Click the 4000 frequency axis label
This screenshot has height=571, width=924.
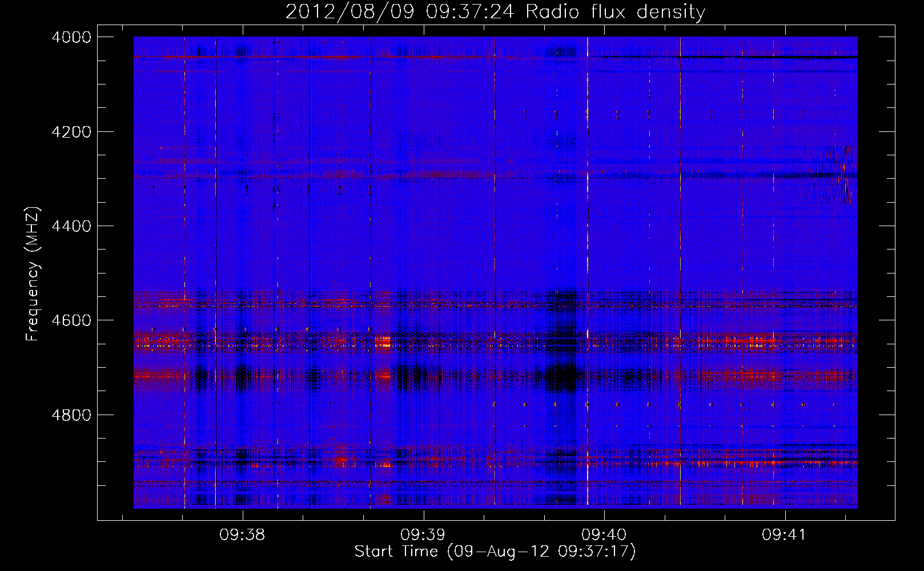[71, 37]
